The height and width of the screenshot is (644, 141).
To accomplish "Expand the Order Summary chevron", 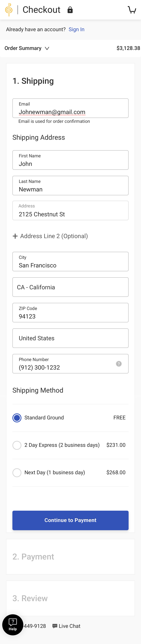I will 47,48.
